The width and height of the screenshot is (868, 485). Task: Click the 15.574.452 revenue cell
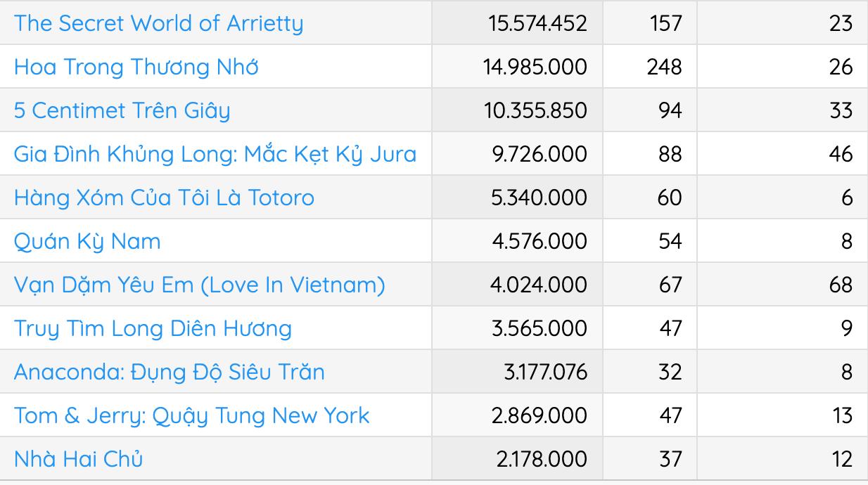537,23
